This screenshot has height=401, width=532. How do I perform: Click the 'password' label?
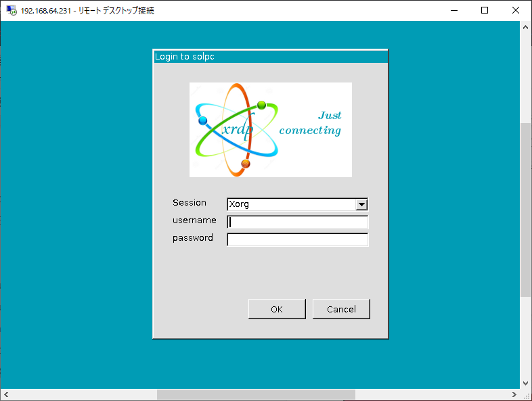[x=193, y=238]
